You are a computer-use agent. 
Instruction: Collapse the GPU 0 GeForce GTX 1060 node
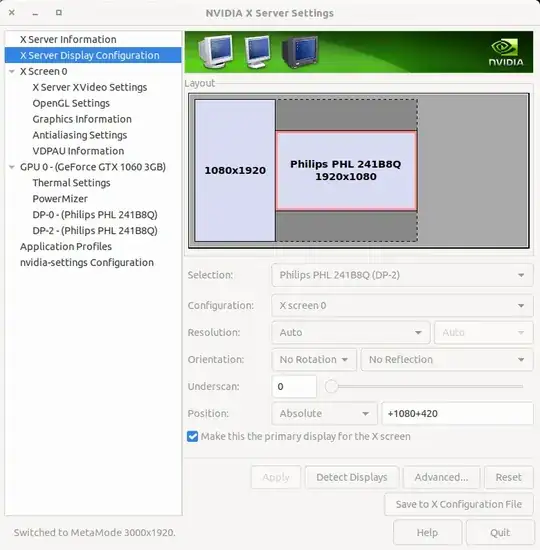pos(12,167)
